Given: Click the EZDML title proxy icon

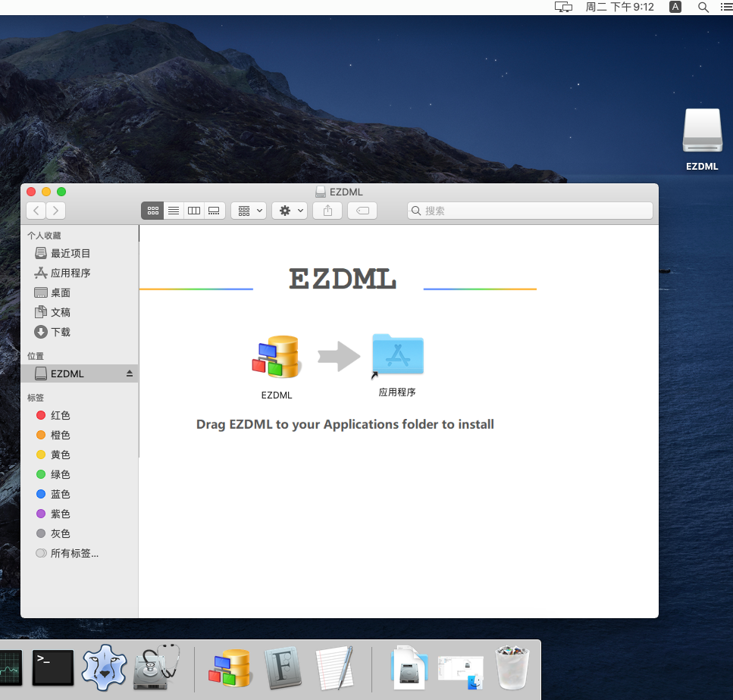Looking at the screenshot, I should click(x=321, y=192).
